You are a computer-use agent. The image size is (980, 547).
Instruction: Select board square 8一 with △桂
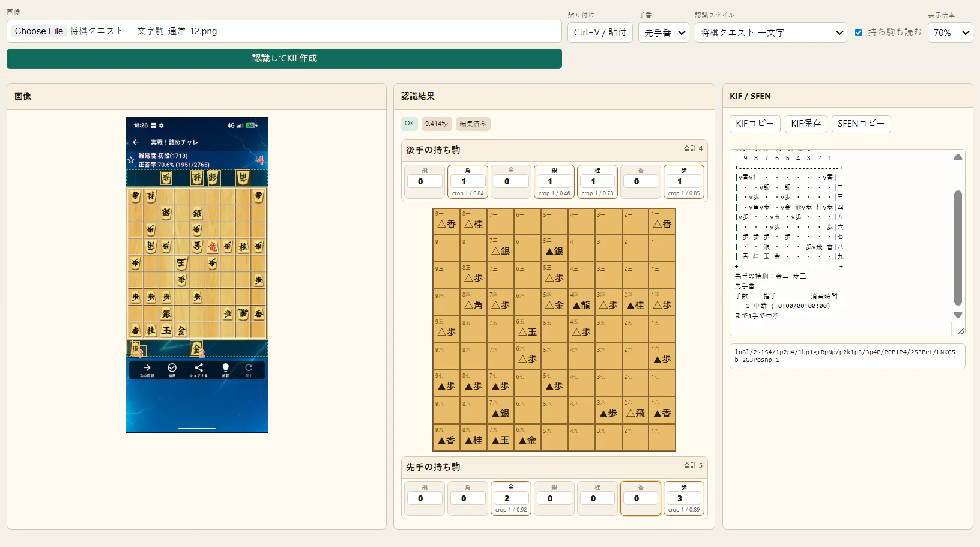(x=473, y=222)
